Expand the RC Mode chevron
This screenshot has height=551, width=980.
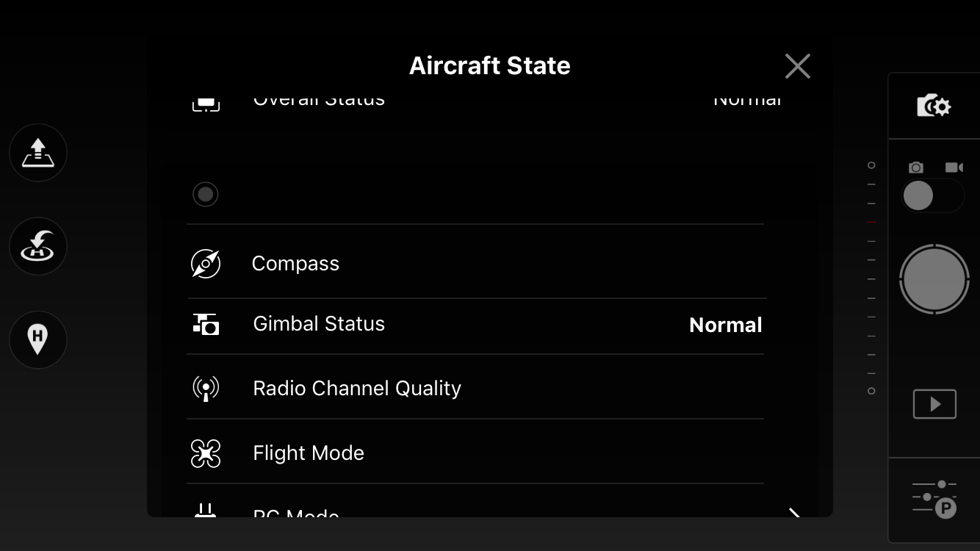794,513
